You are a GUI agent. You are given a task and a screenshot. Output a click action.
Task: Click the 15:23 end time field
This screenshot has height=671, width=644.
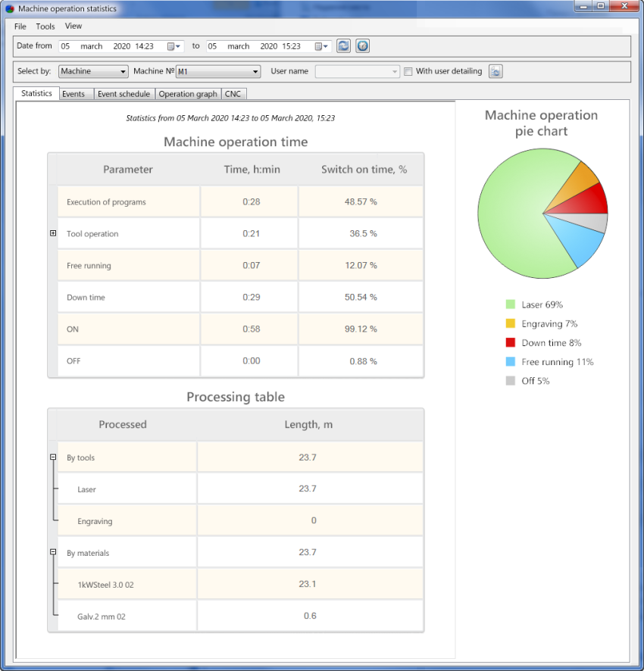pos(292,46)
